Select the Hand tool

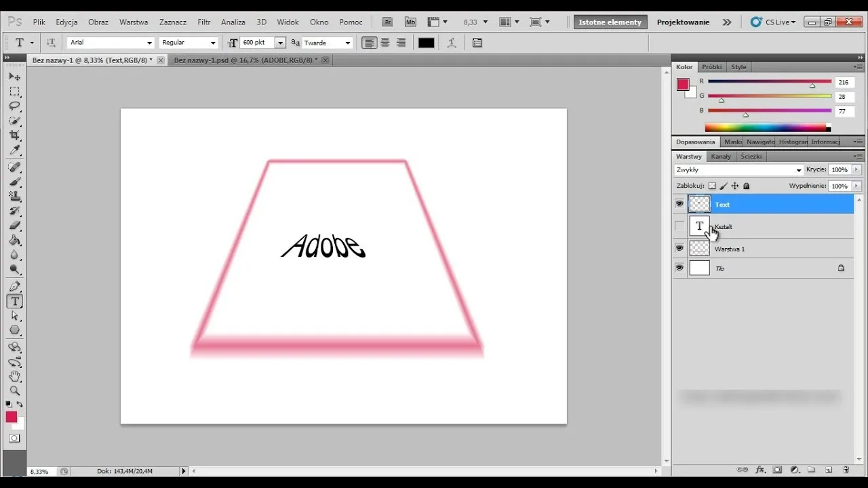coord(14,376)
